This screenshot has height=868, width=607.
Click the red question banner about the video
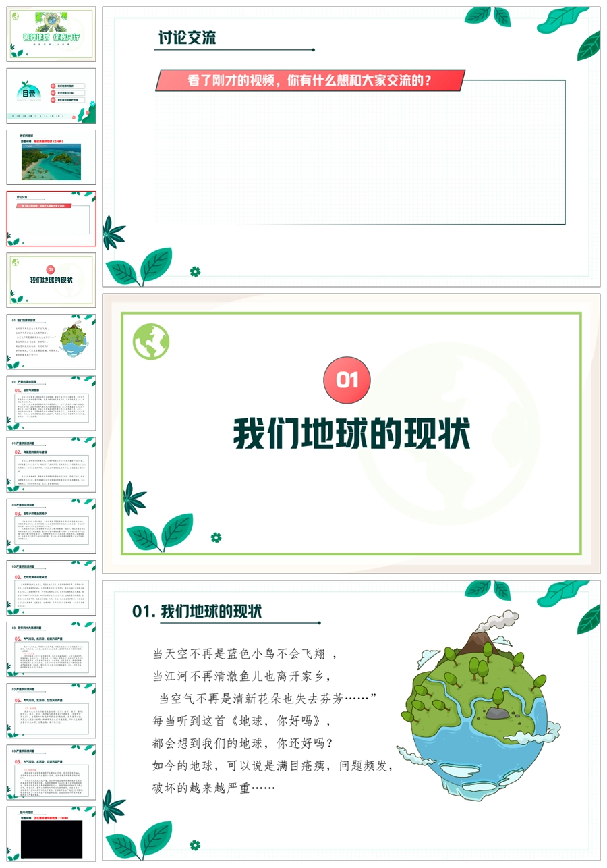(x=310, y=81)
